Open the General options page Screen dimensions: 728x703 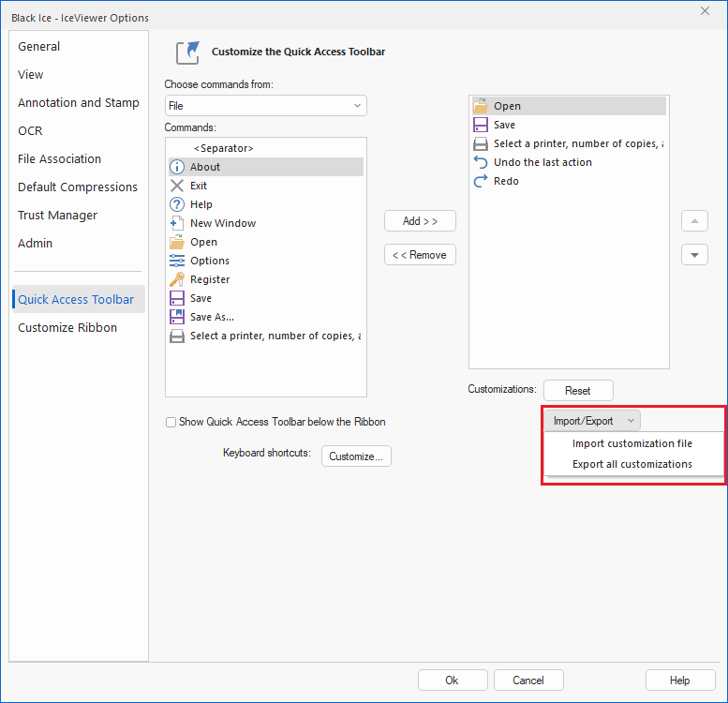pyautogui.click(x=39, y=47)
